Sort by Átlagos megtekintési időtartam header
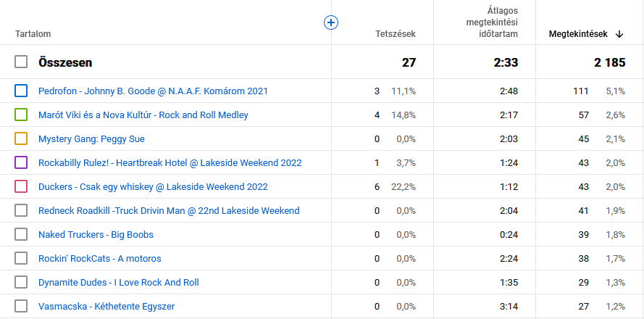 (x=492, y=22)
